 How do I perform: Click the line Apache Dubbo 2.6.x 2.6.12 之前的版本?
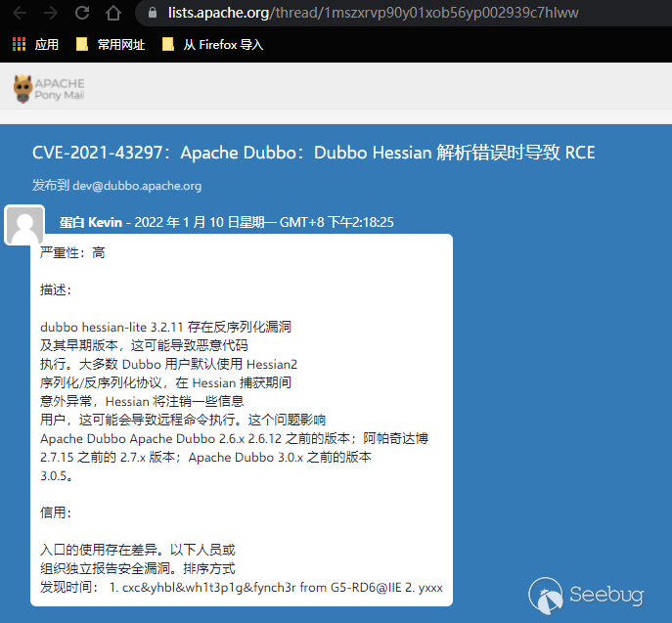click(x=235, y=439)
